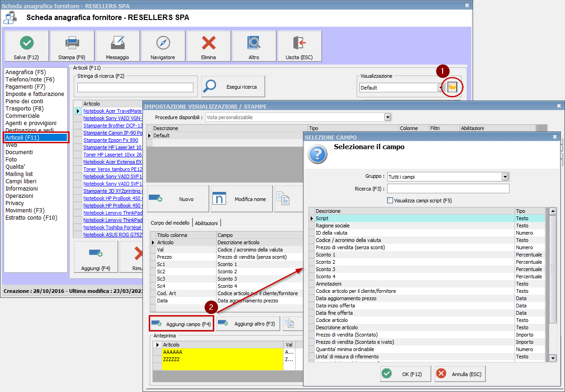Expand the Procedure disponibili dropdown
The image size is (565, 392).
388,117
